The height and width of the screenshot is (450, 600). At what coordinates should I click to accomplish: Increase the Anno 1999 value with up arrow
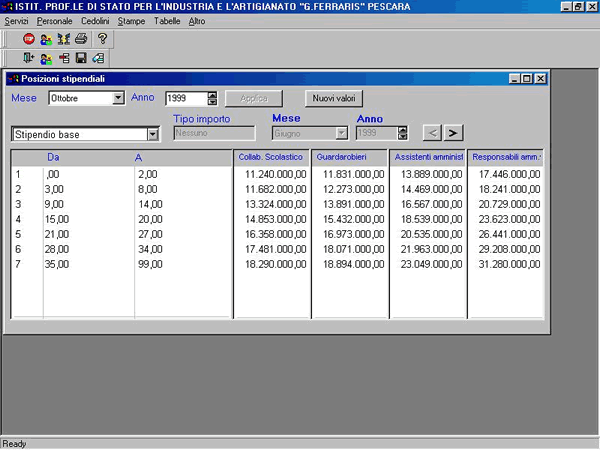click(x=212, y=95)
